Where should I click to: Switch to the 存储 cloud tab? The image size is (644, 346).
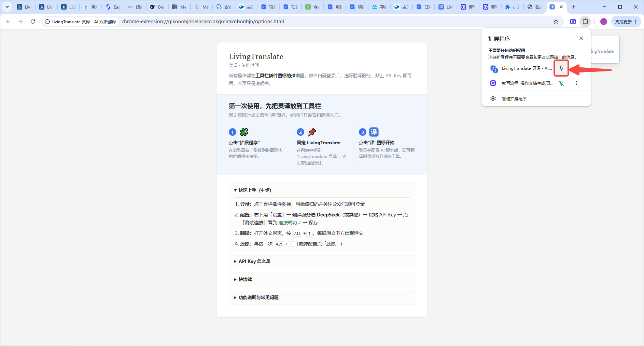[x=379, y=7]
